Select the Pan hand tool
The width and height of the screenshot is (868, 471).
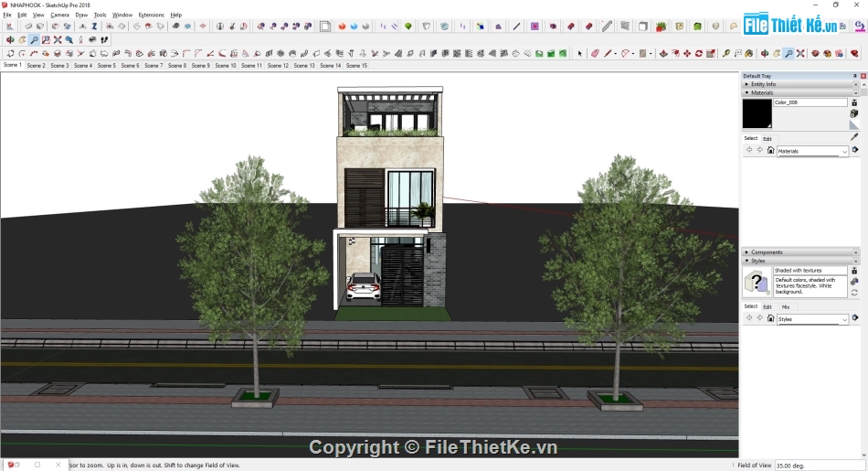pyautogui.click(x=22, y=39)
